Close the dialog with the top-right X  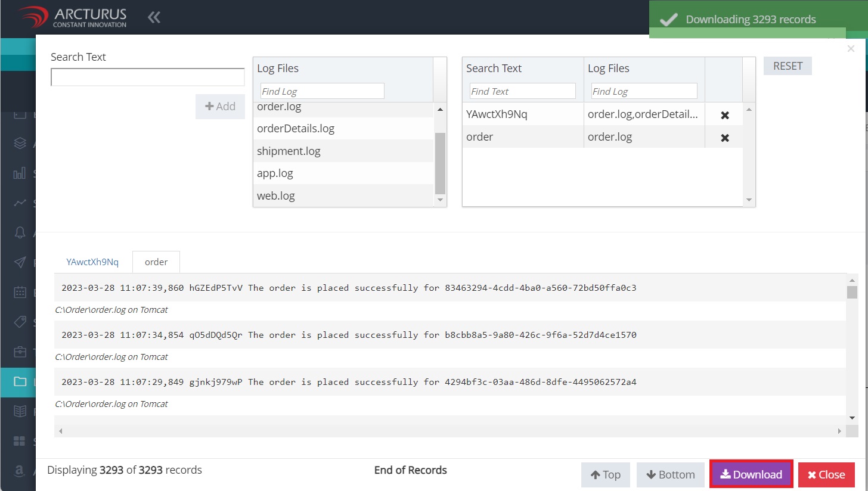tap(851, 49)
